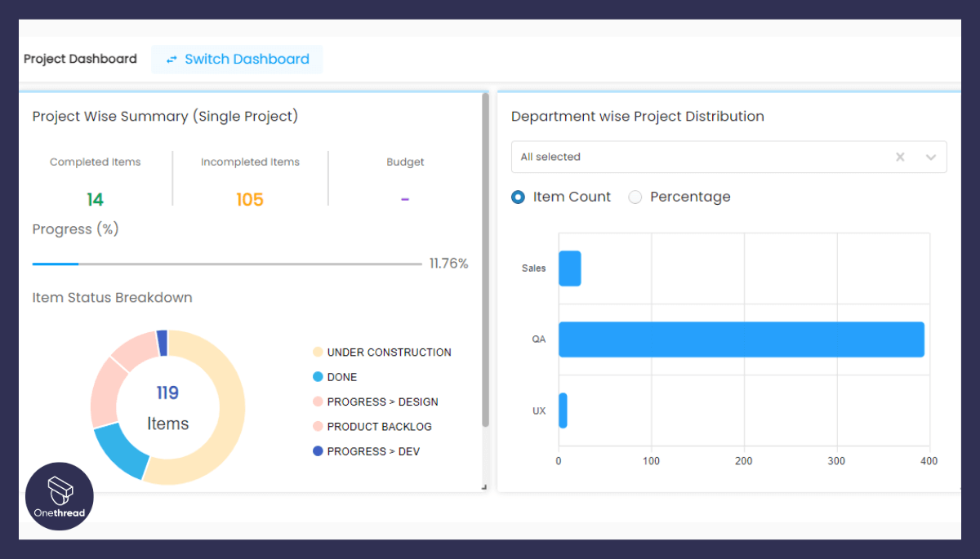Screen dimensions: 980x559
Task: Click the switch-arrows icon beside Switch Dashboard
Action: [171, 59]
